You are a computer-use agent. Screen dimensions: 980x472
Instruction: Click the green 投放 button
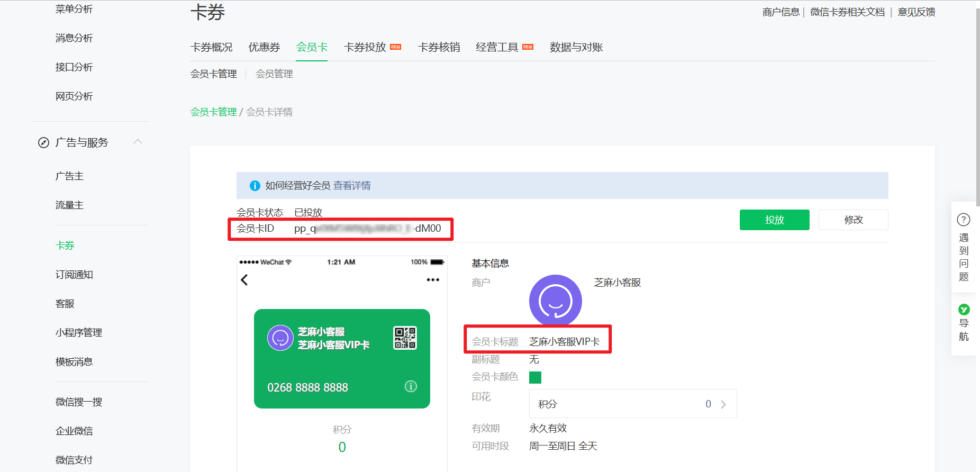774,220
